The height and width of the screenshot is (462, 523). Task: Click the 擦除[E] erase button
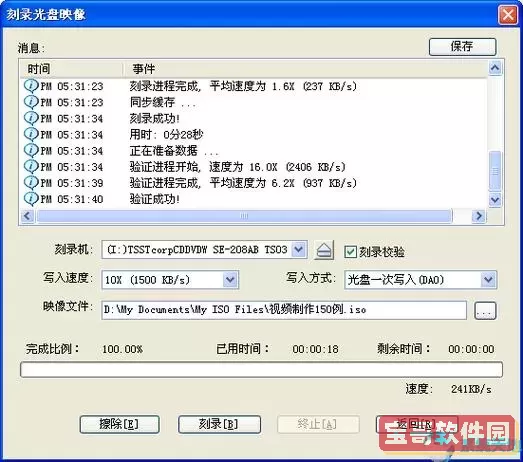pos(119,424)
